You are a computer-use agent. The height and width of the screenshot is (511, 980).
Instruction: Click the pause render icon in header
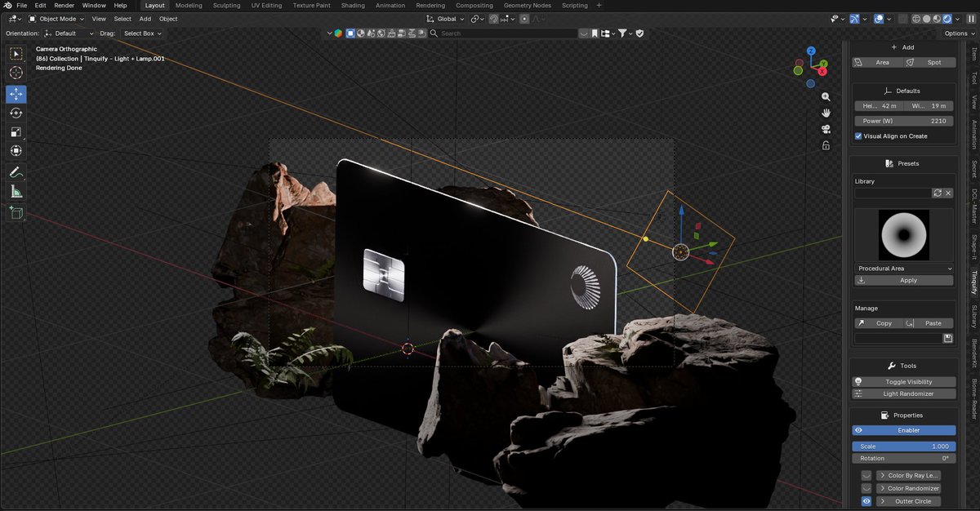click(971, 18)
